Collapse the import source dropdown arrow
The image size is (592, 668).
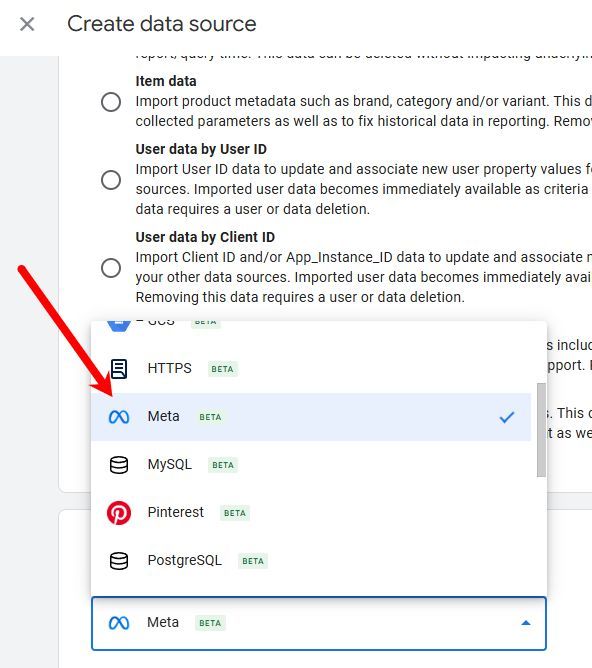point(526,623)
